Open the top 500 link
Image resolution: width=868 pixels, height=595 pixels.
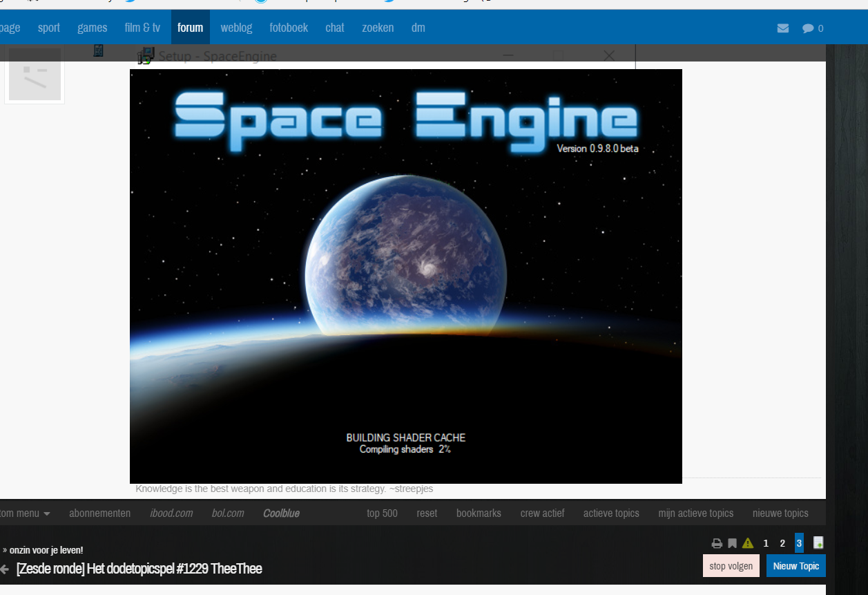coord(382,513)
